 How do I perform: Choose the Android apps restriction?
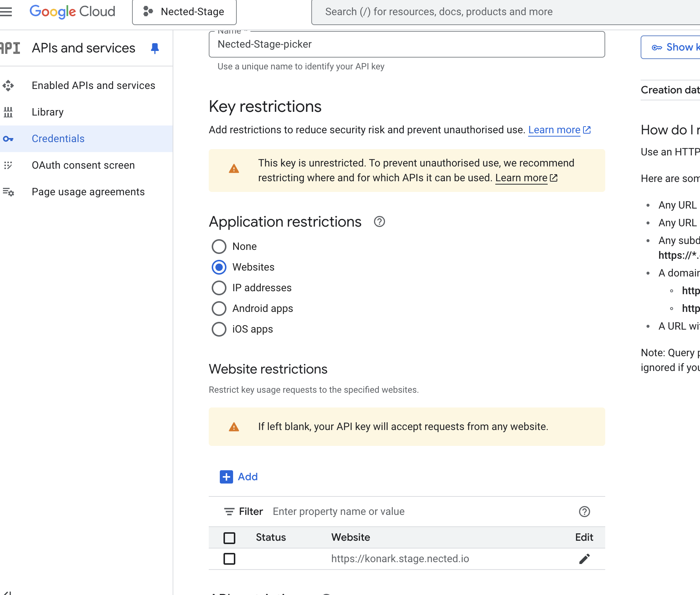click(x=219, y=309)
